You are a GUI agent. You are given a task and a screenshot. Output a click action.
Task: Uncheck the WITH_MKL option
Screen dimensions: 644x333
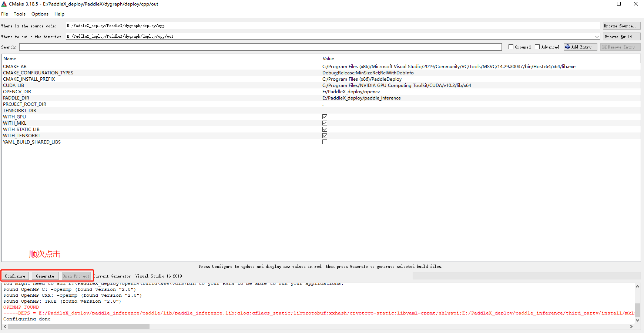(x=325, y=123)
